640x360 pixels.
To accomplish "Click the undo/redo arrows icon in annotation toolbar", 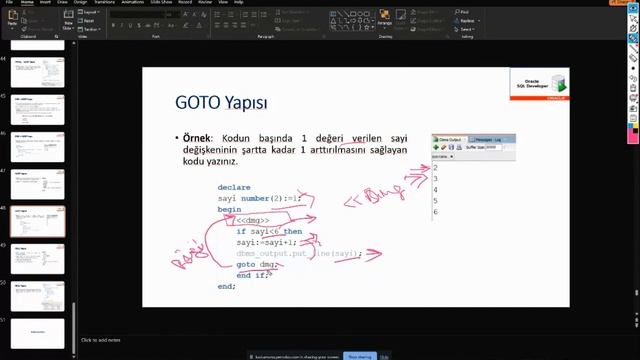I will tap(633, 78).
